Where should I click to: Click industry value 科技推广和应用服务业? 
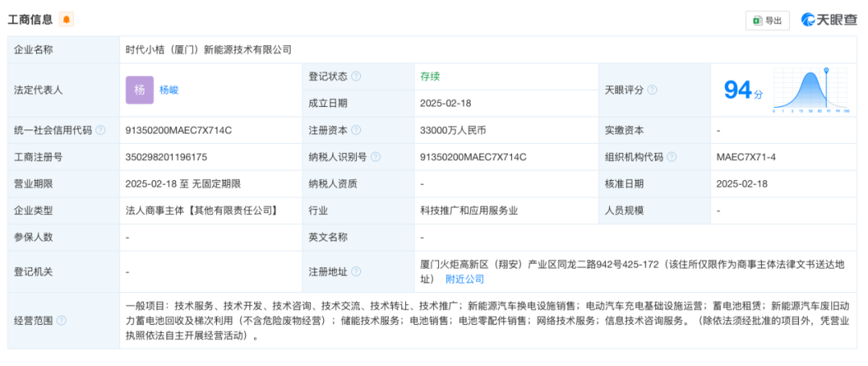[469, 211]
